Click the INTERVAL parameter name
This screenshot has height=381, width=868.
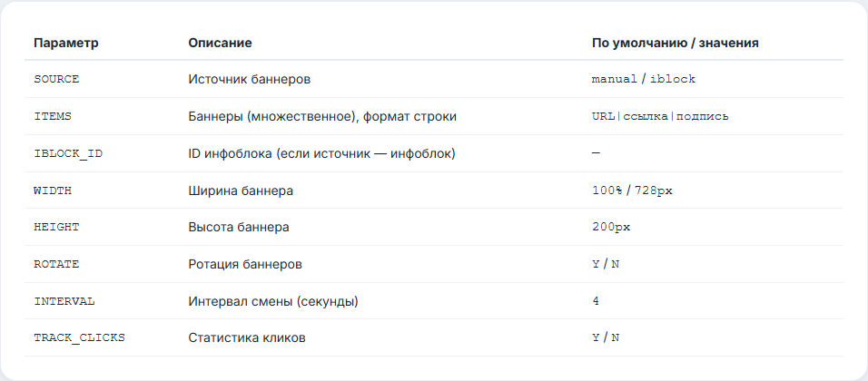(x=64, y=301)
